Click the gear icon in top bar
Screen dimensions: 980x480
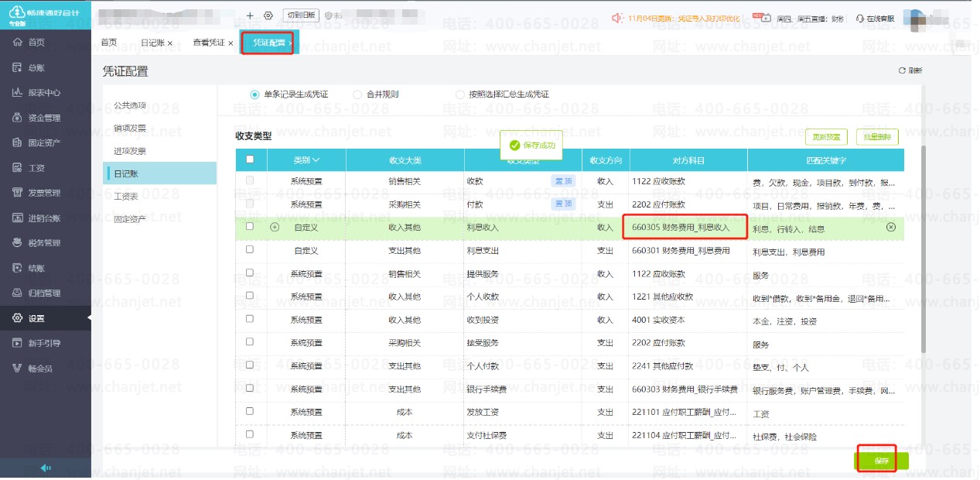click(x=268, y=15)
